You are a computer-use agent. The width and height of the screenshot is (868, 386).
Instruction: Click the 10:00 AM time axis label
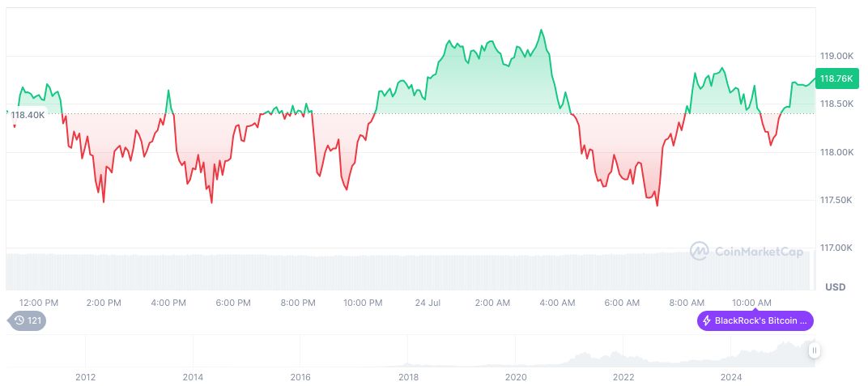pos(752,303)
